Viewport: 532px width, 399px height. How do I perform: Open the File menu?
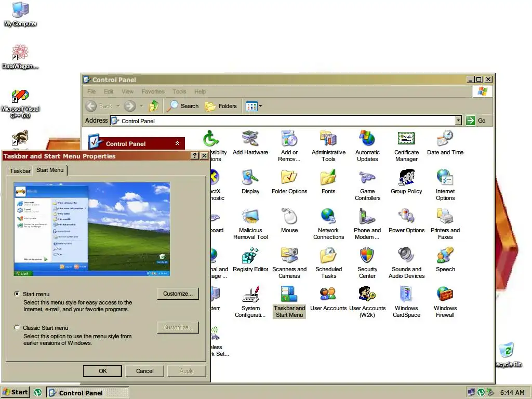click(x=91, y=91)
